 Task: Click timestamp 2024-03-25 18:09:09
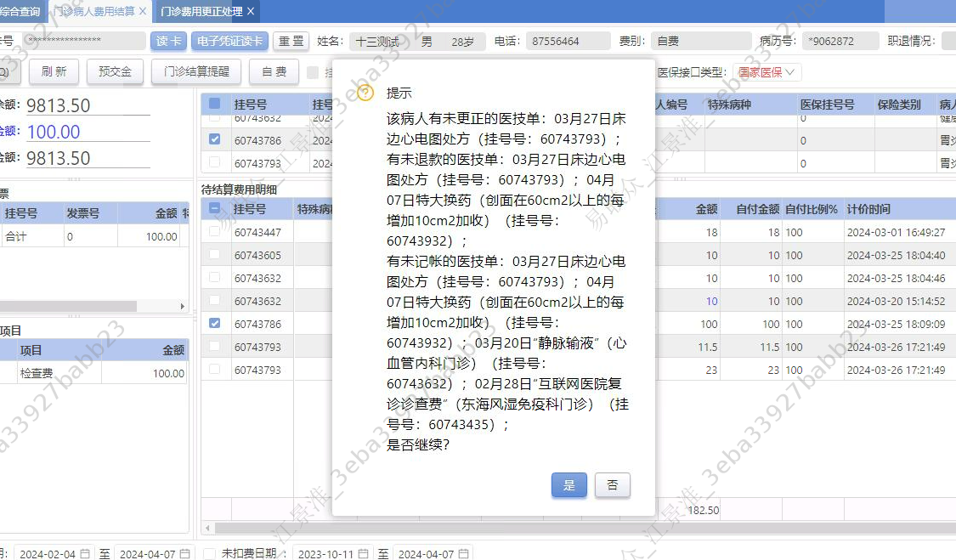tap(896, 324)
